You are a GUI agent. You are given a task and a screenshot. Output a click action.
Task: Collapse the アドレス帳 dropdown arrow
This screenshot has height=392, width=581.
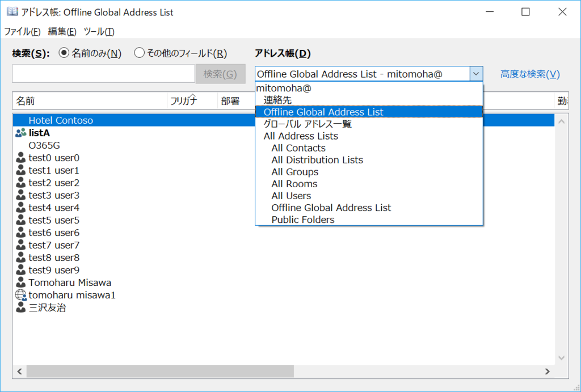pyautogui.click(x=476, y=74)
